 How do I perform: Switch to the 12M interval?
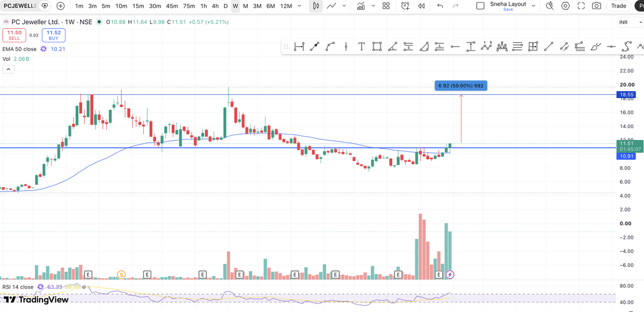click(286, 6)
